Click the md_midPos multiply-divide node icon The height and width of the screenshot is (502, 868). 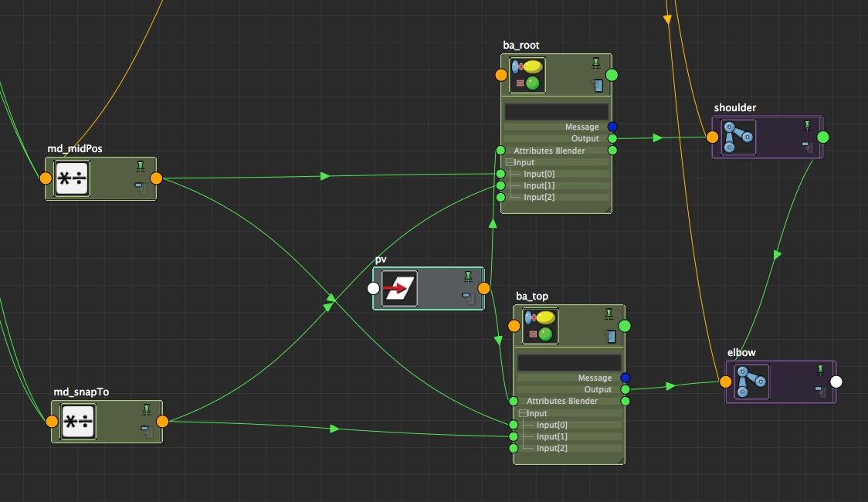[73, 178]
